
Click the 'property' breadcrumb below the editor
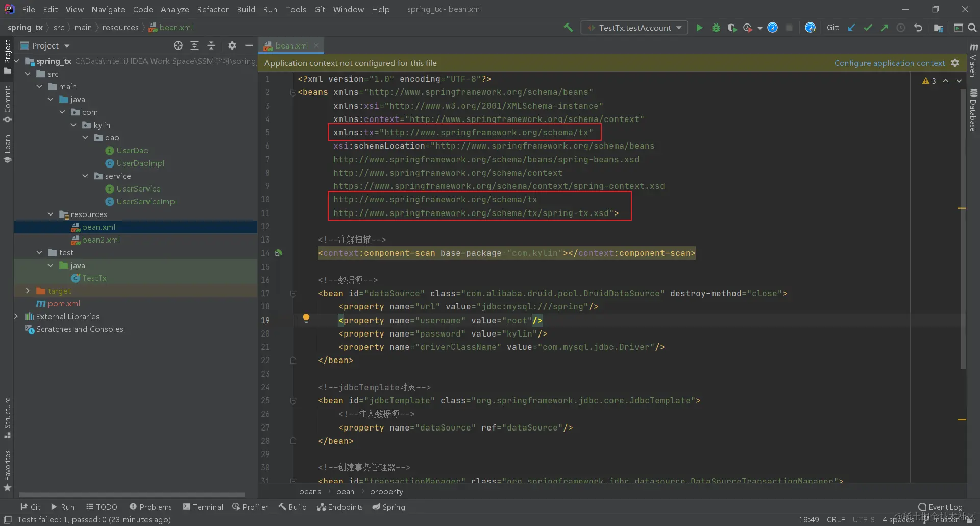386,491
